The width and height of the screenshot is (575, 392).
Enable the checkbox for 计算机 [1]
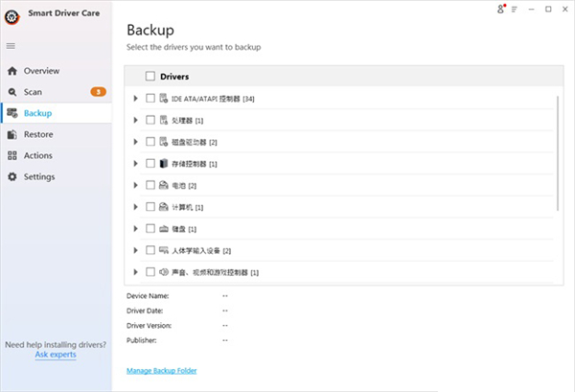(150, 207)
